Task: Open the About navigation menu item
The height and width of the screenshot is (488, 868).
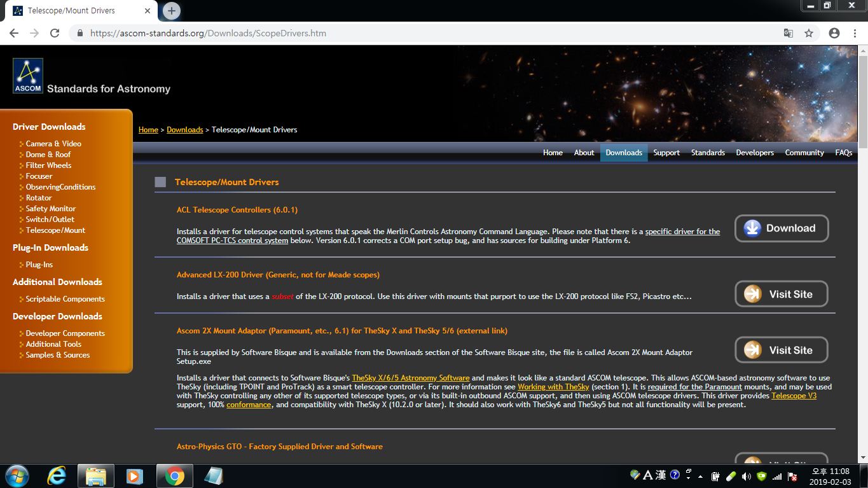Action: [584, 153]
